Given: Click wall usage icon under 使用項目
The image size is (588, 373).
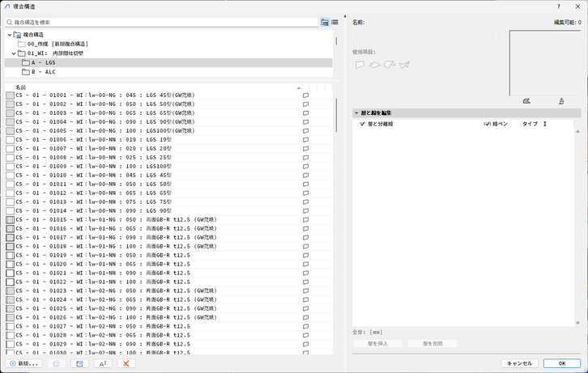Looking at the screenshot, I should (360, 65).
